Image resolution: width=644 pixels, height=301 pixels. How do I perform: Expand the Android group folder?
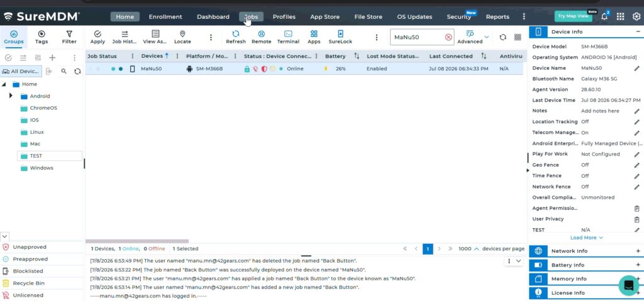point(11,96)
